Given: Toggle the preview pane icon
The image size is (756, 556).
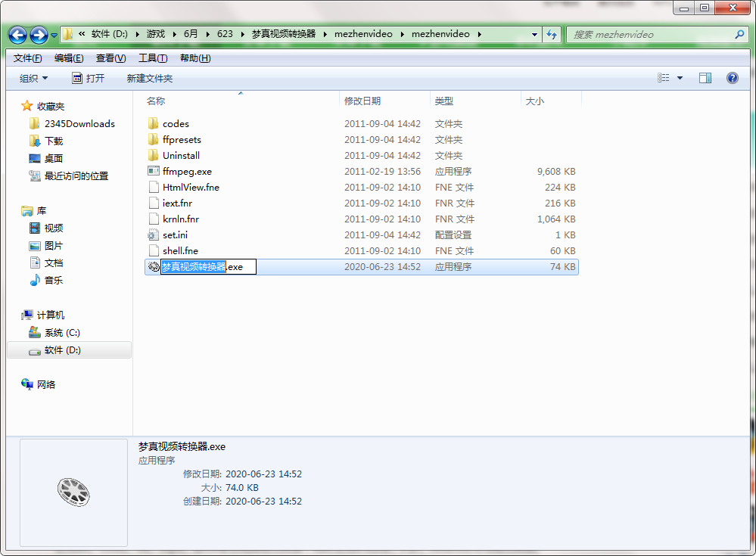Looking at the screenshot, I should pos(705,78).
